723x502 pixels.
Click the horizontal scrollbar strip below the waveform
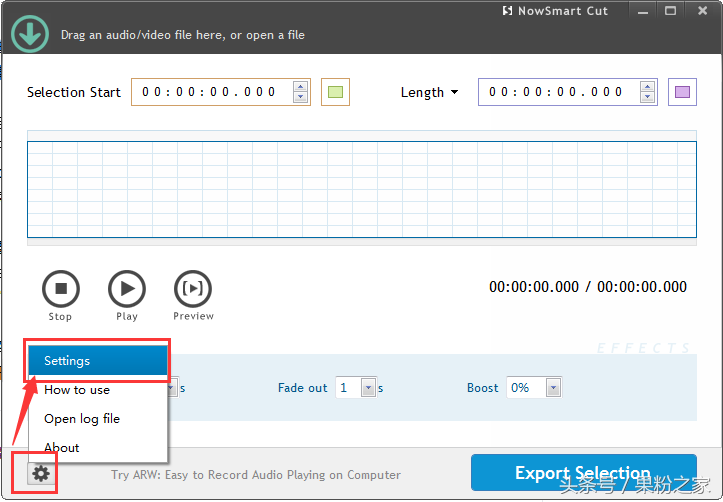click(x=362, y=242)
